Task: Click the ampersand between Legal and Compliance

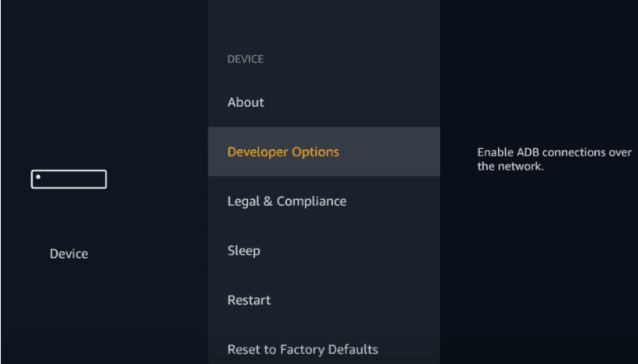Action: (268, 202)
